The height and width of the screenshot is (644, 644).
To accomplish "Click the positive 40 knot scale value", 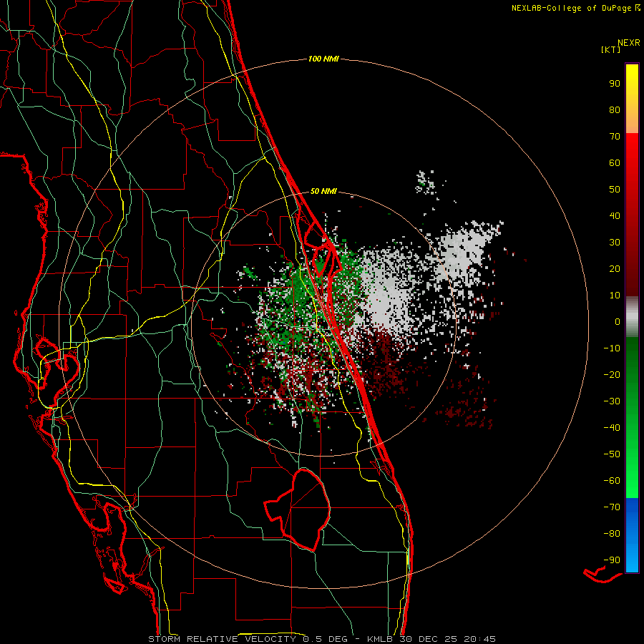I will coord(615,216).
